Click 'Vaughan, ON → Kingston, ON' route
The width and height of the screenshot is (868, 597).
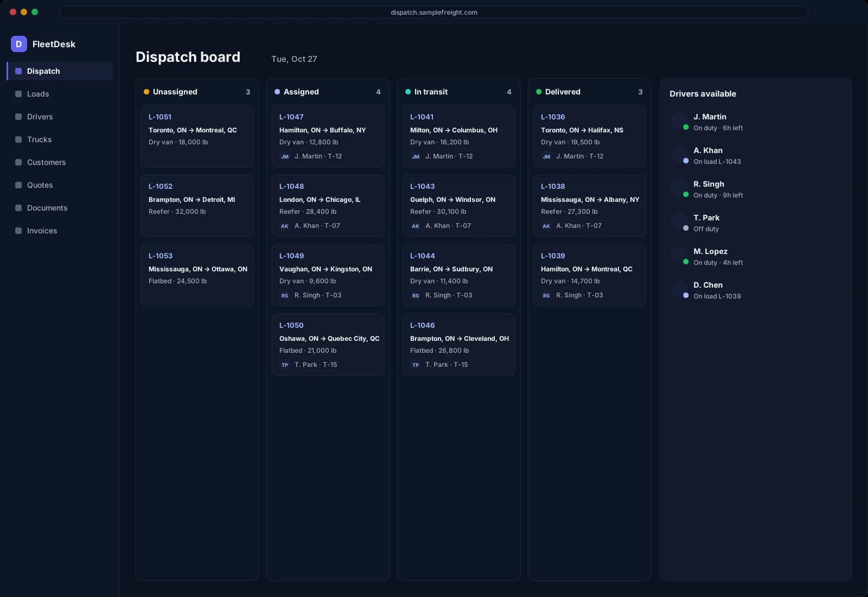tap(325, 269)
